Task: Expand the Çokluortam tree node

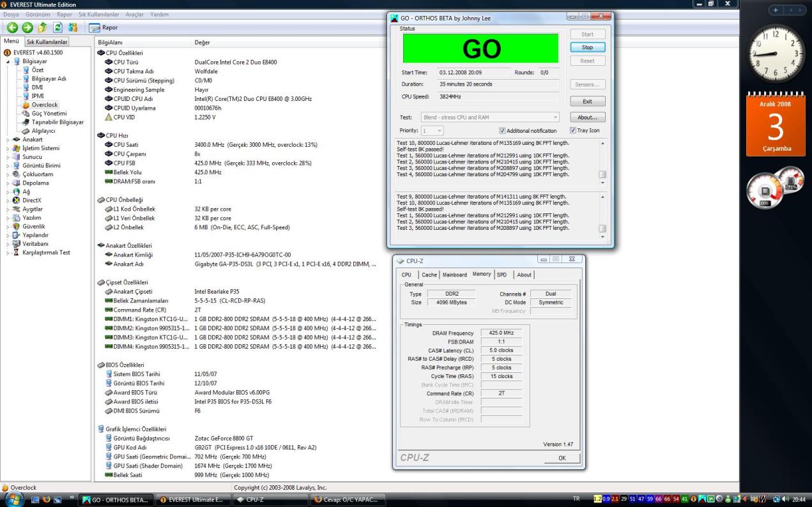Action: pos(8,174)
